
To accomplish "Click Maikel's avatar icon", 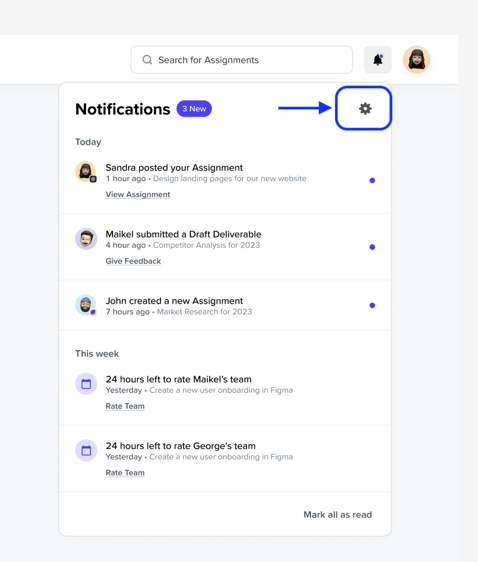I will point(86,239).
